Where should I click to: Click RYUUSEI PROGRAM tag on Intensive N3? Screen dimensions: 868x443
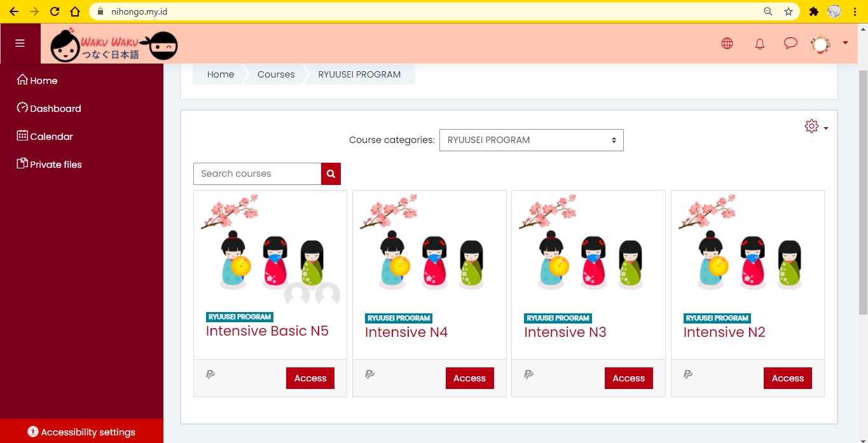click(558, 318)
